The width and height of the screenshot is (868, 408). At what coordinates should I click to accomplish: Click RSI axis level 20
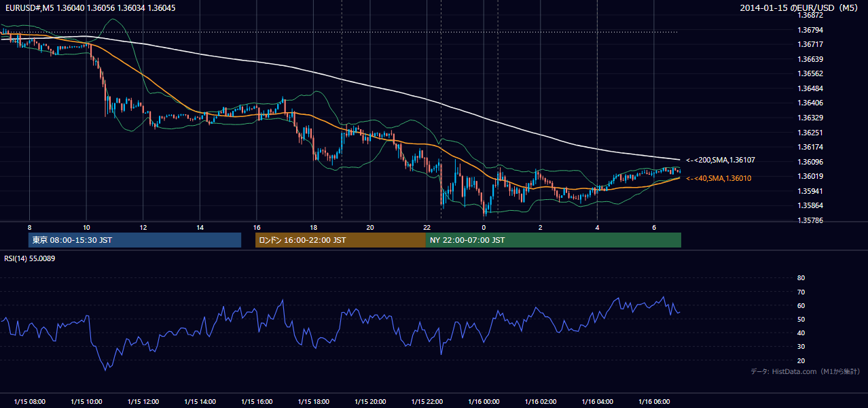(801, 360)
